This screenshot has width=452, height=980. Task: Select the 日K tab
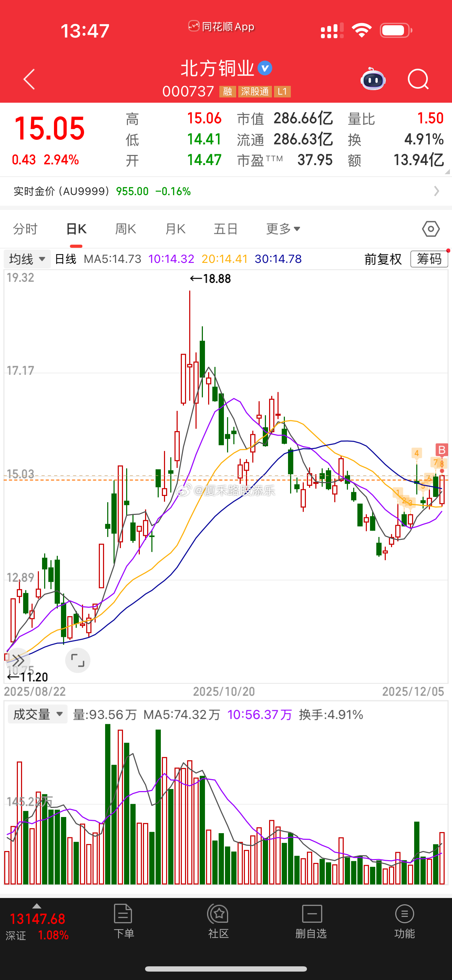[x=76, y=229]
